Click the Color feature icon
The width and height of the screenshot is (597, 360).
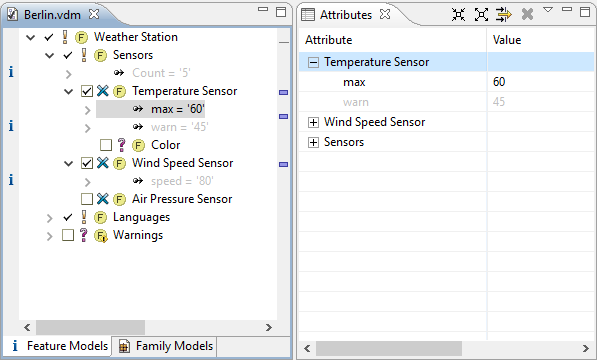click(x=138, y=145)
